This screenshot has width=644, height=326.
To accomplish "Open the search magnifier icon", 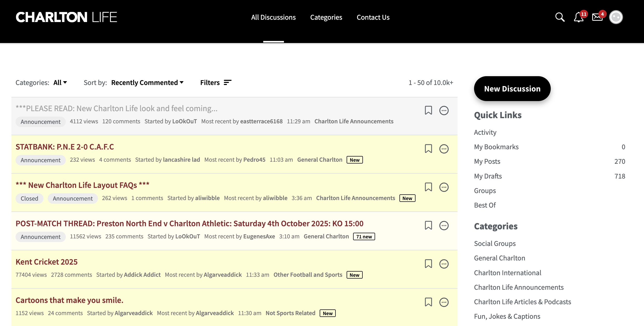I will [560, 17].
